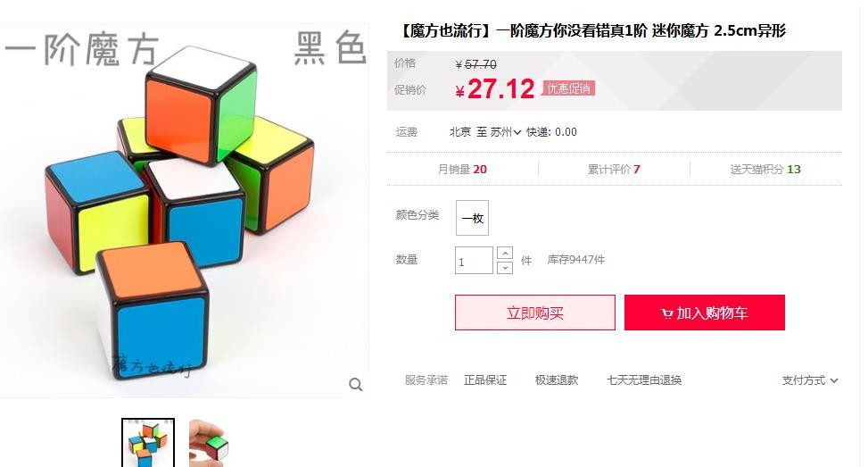
Task: Click 送天猫积分 13 points info
Action: click(765, 169)
